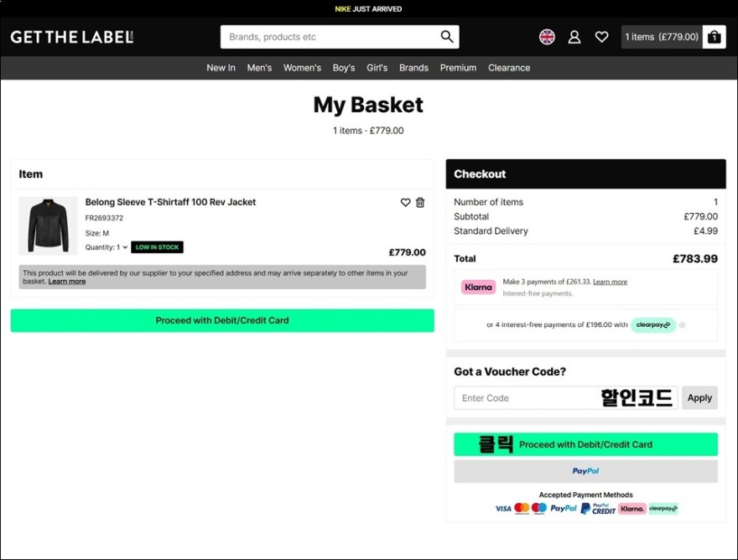Click Proceed with Debit/Credit Card in Checkout panel
Screen dimensions: 738x560
point(585,444)
